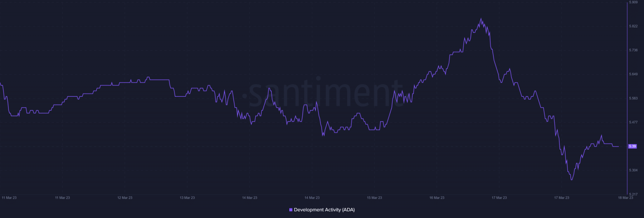Viewport: 644px width, 218px height.
Task: Click the highest peak of the purple line
Action: 481,19
